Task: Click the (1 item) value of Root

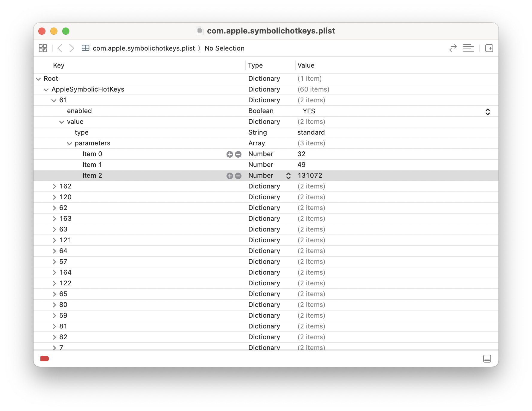Action: click(x=309, y=79)
